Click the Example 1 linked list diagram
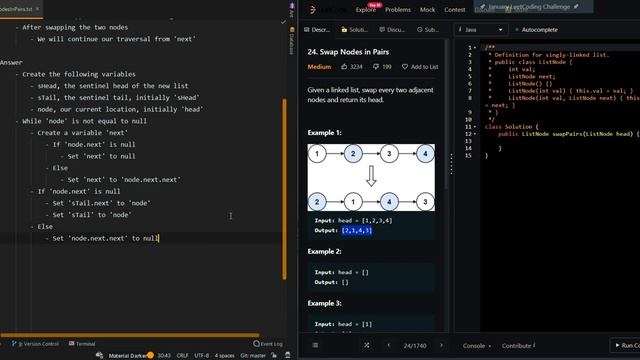The height and width of the screenshot is (360, 640). 371,178
